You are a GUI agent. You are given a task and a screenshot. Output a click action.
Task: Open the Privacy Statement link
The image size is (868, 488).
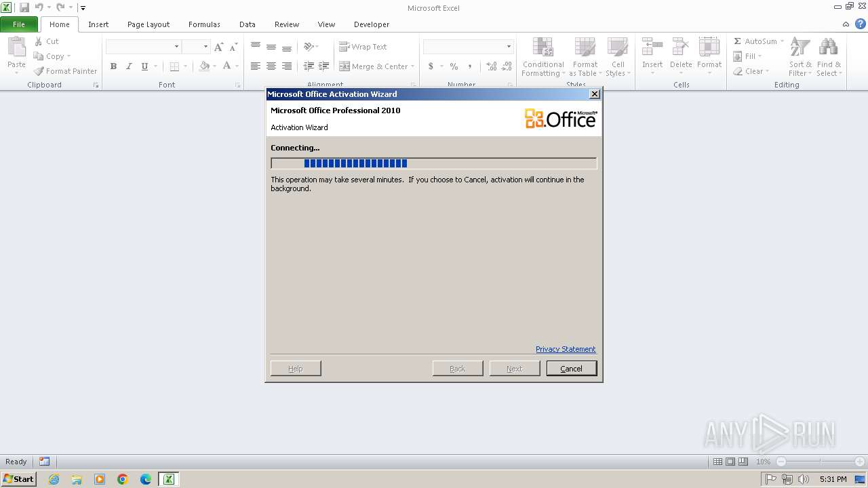click(x=566, y=349)
